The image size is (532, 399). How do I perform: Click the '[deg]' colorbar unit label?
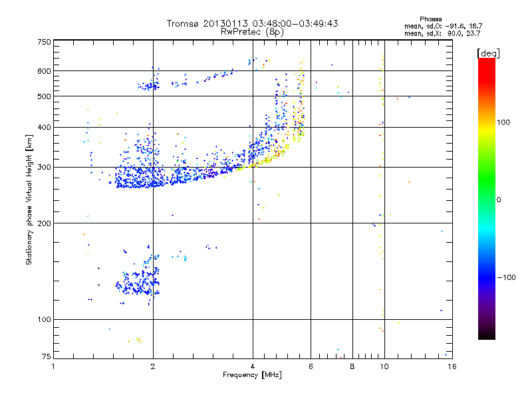pos(488,53)
